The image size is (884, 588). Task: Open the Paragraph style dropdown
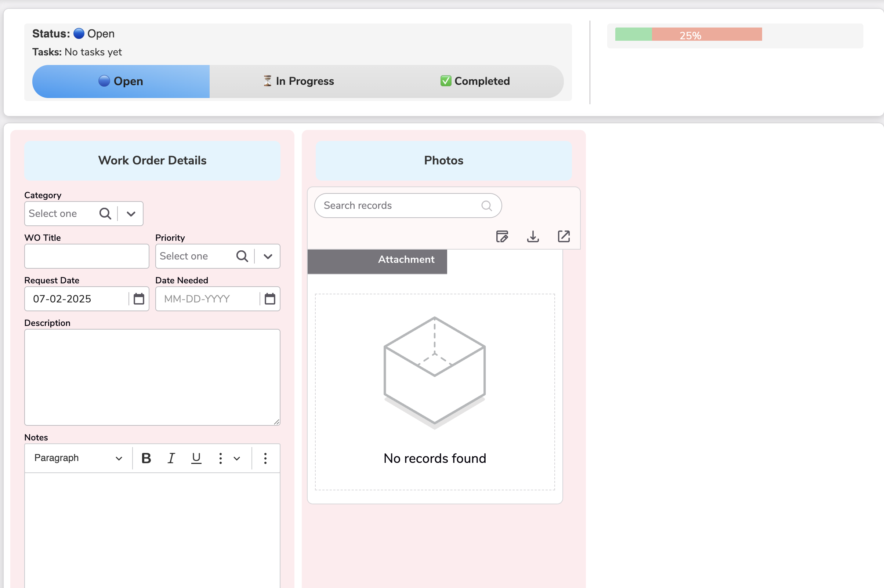point(78,458)
